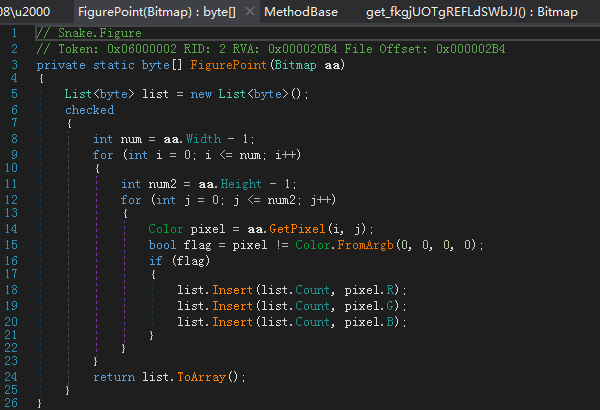Click the pixel.B property reference
600x410 pixels.
pos(378,320)
